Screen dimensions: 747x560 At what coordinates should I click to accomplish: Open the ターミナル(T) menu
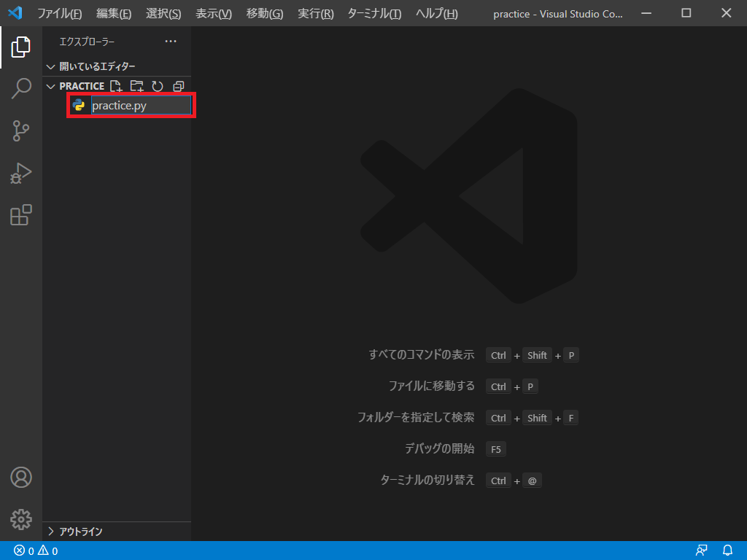374,13
